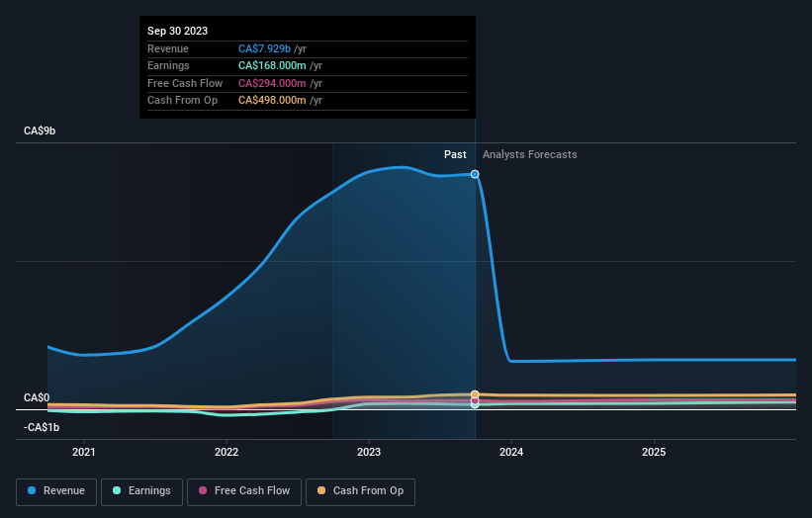
Task: Click the CA$9b y-axis label
Action: point(40,130)
